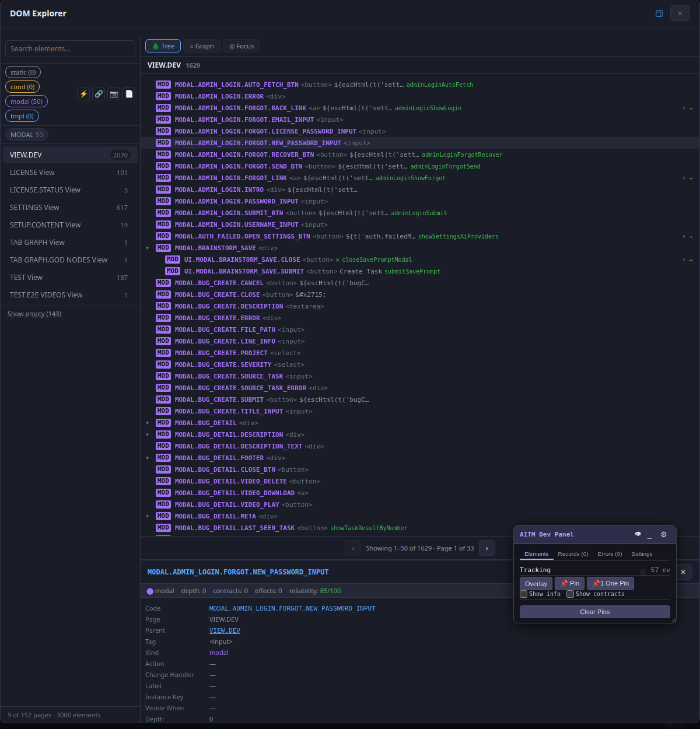The image size is (700, 729).
Task: Toggle the cond (0) filter chip
Action: [x=23, y=87]
